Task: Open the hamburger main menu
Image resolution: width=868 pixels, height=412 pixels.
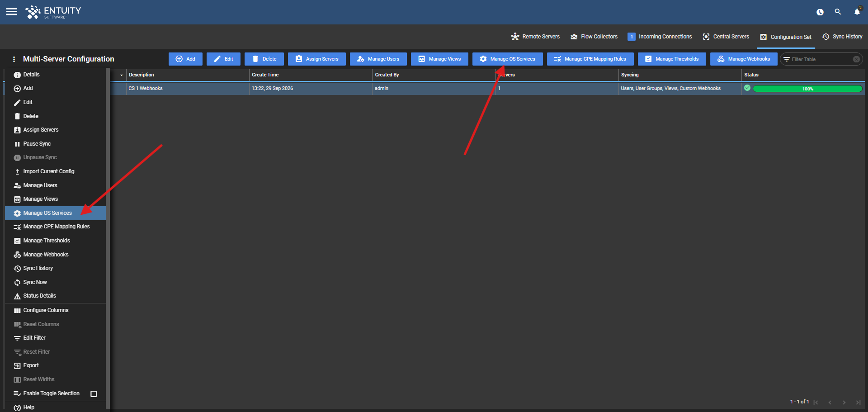Action: pyautogui.click(x=11, y=12)
